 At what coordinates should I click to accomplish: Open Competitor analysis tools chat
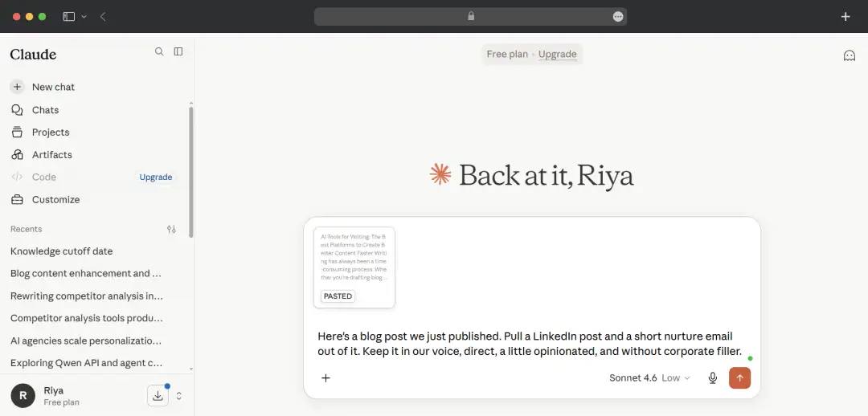(87, 318)
